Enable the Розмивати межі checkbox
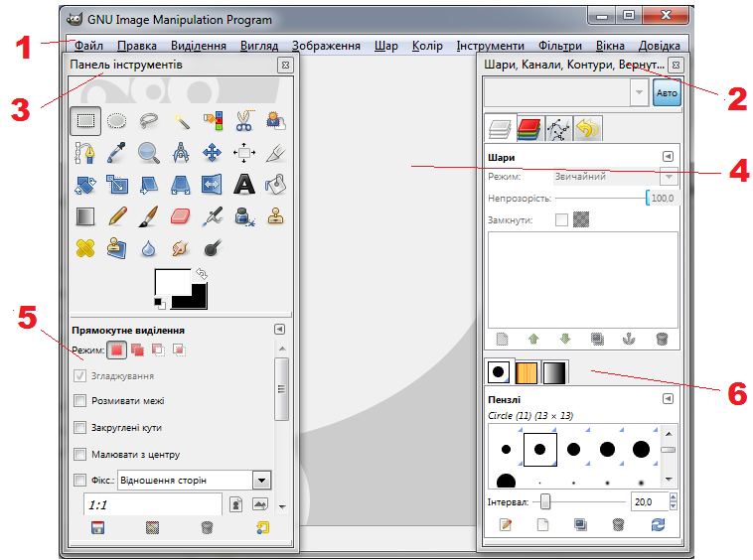 (x=80, y=401)
